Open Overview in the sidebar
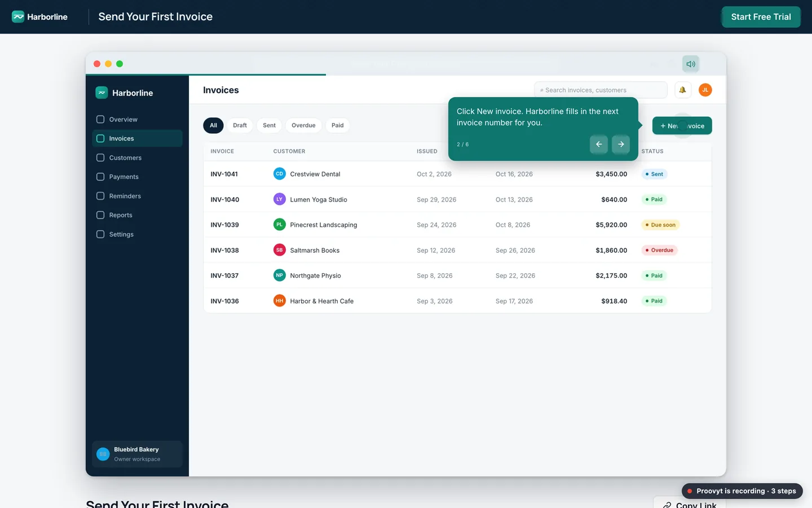Viewport: 812px width, 508px height. coord(137,120)
